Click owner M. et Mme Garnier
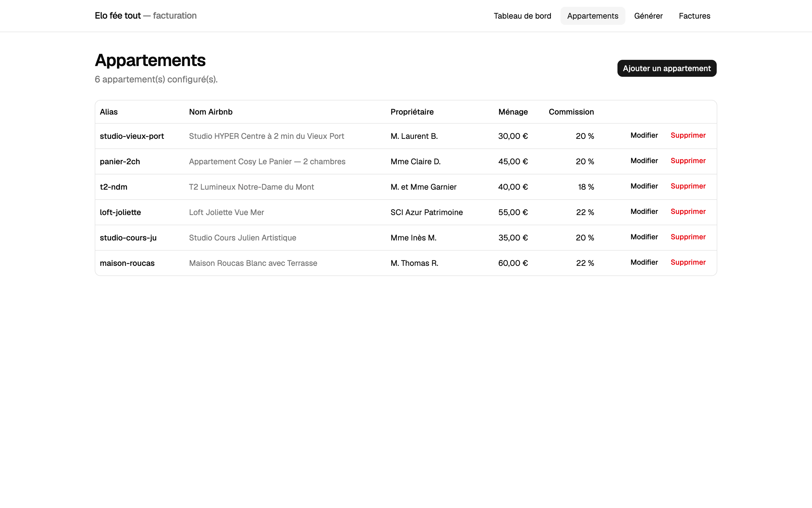Image resolution: width=812 pixels, height=508 pixels. click(x=423, y=187)
